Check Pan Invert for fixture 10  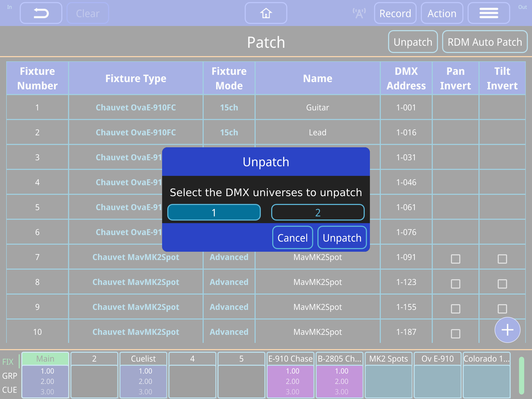click(456, 333)
